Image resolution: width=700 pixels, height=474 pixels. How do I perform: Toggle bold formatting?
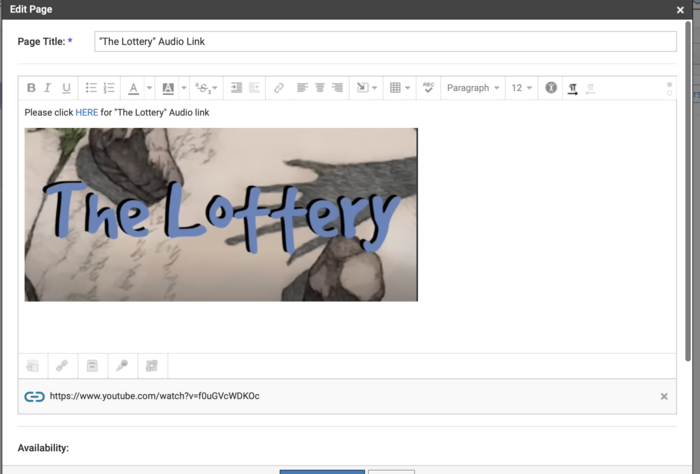coord(31,88)
